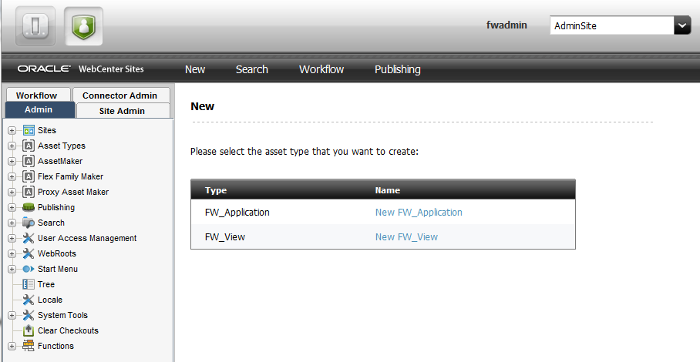Open the Search menu
Screen dimensions: 700x362
(252, 69)
